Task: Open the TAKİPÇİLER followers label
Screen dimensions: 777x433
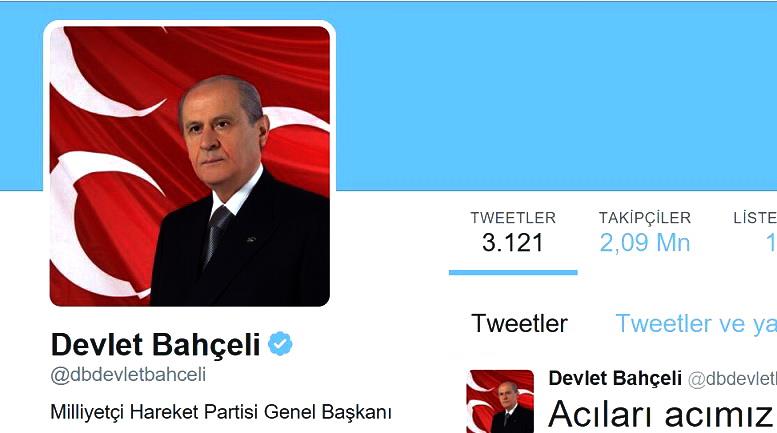Action: [x=644, y=217]
